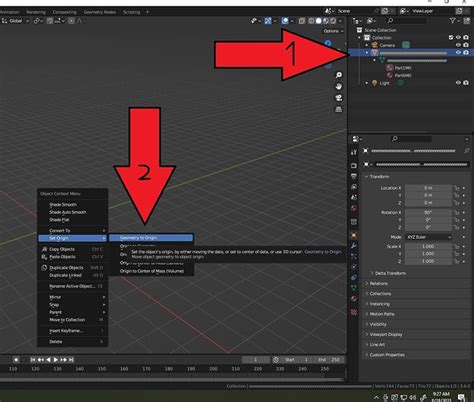Open the World properties globe tab icon
474x402 pixels.
[x=354, y=208]
